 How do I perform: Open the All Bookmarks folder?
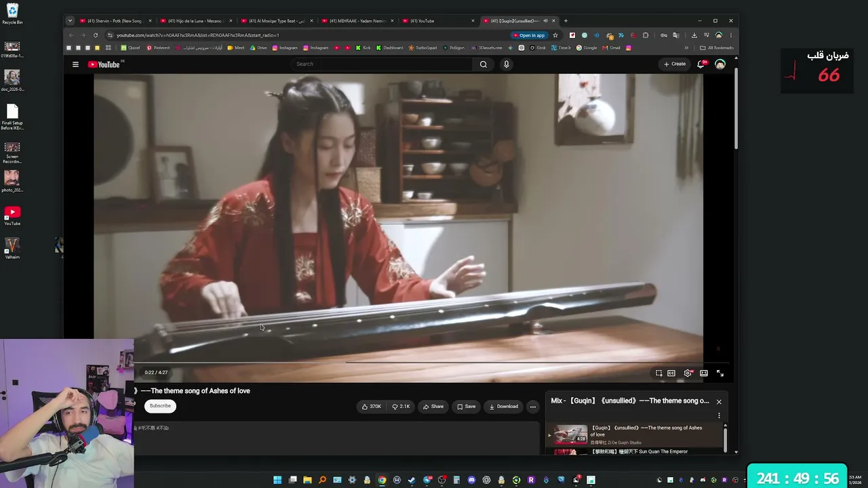click(x=717, y=48)
